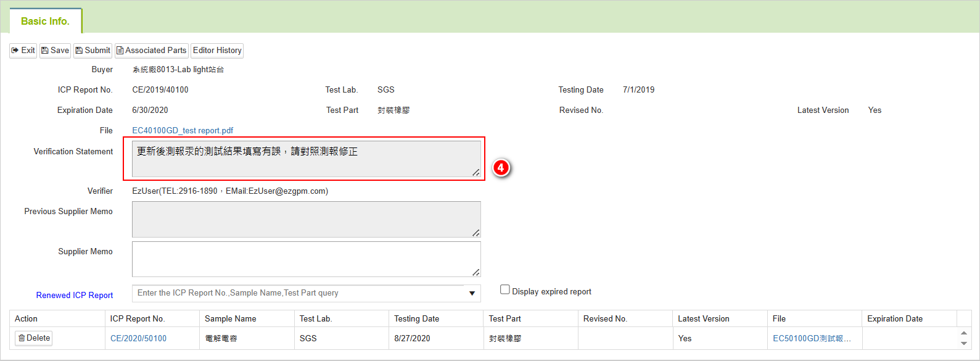Enable Display expired report checkbox

pos(505,290)
